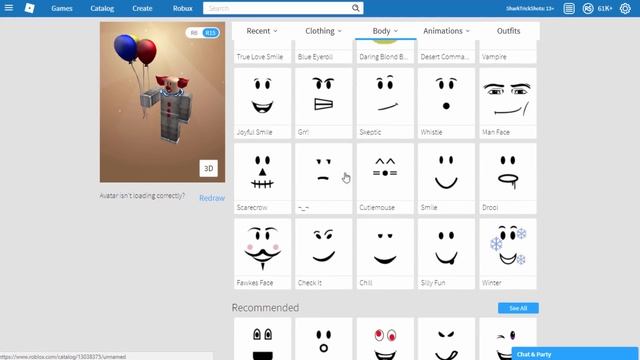Click the Desert Comma... label

point(444,57)
